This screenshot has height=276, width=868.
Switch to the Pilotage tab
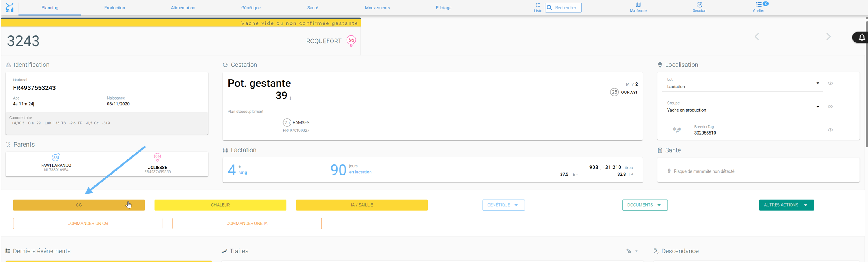[443, 8]
